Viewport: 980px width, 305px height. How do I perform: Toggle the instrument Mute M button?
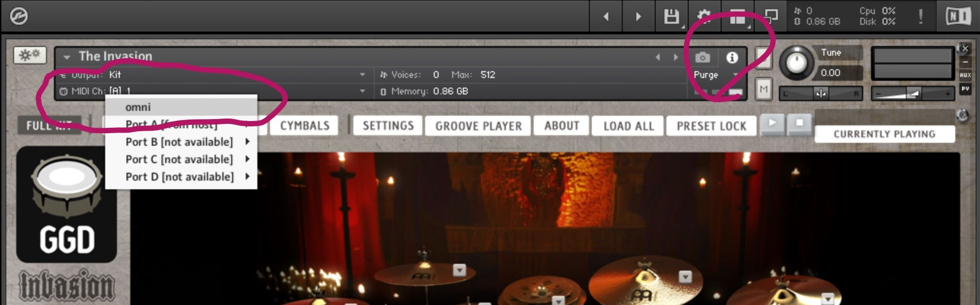[x=763, y=89]
